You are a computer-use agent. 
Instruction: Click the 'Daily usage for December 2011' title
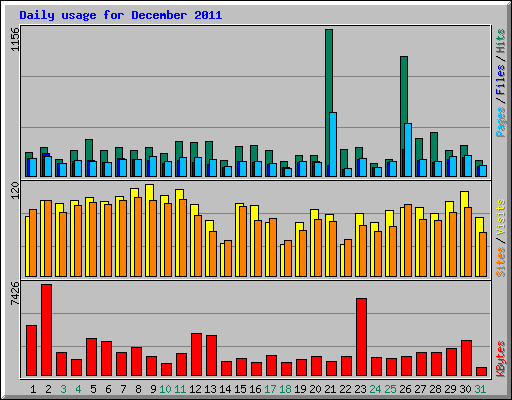click(121, 15)
